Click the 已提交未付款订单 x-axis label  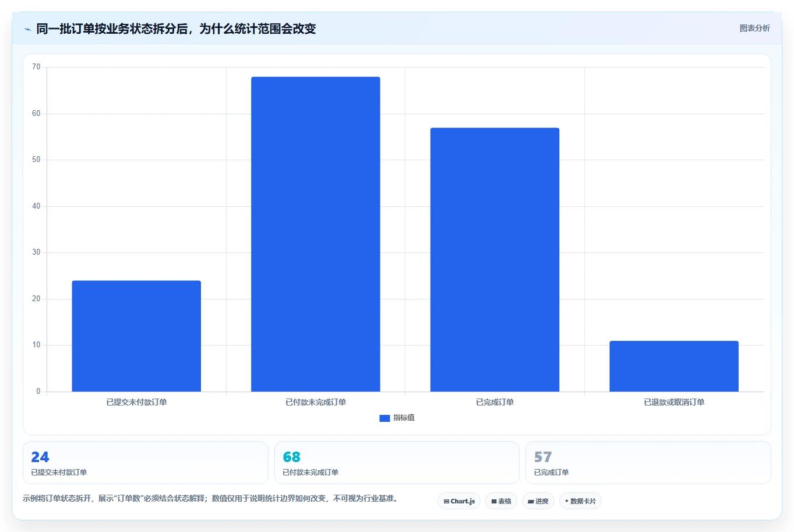(x=136, y=402)
